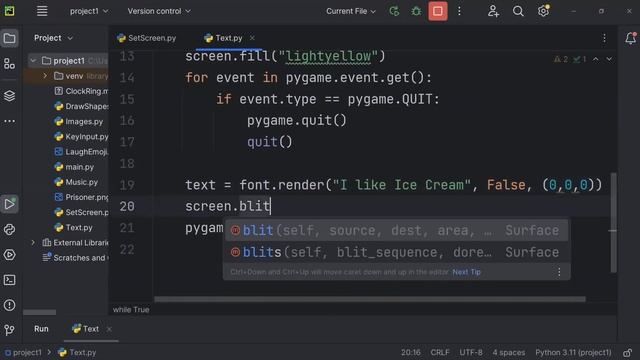Screen dimensions: 640x360
Task: Change the 4 spaces indent setting
Action: [509, 352]
